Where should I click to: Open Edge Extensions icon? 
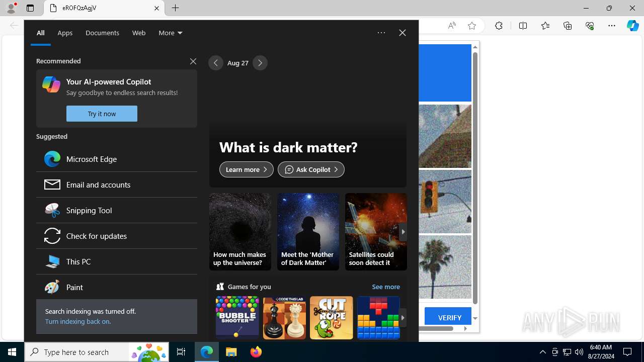click(499, 26)
